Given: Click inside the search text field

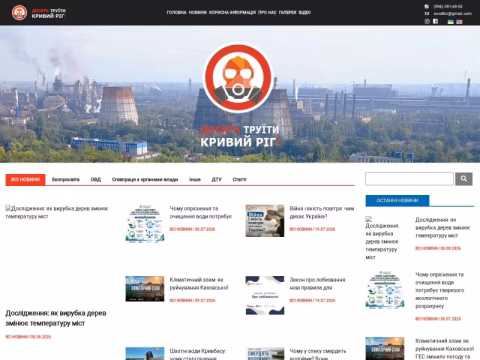Looking at the screenshot, I should pyautogui.click(x=409, y=179).
